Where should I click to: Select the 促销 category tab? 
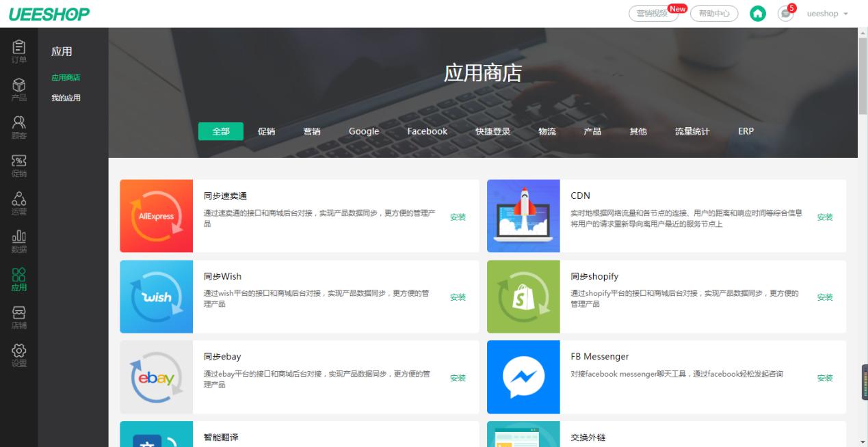pos(266,131)
